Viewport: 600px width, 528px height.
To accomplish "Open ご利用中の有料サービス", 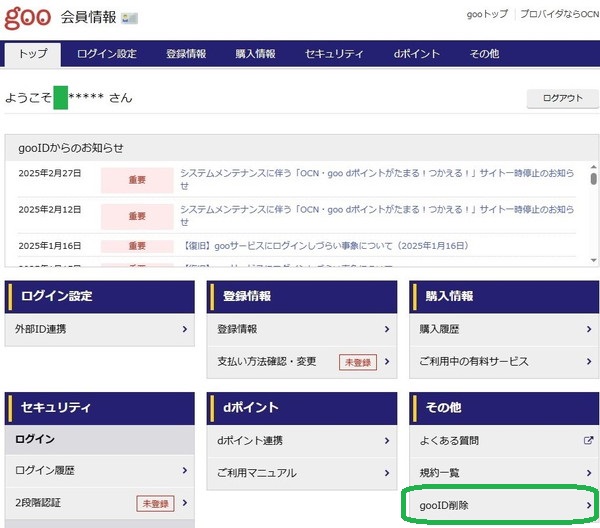I will point(504,362).
